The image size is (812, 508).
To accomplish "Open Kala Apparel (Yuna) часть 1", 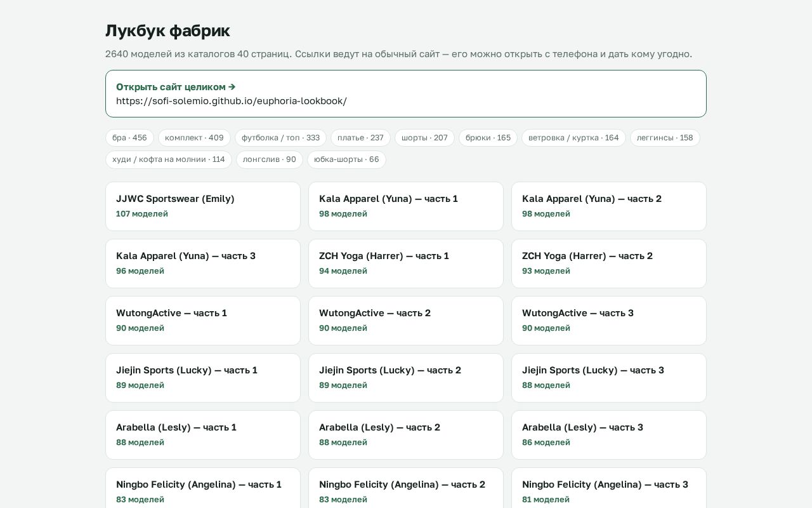I will pyautogui.click(x=406, y=206).
